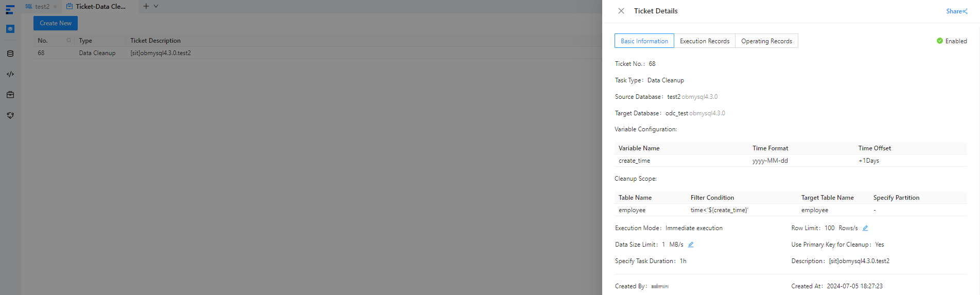Open the blue layers icon in sidebar

10,29
